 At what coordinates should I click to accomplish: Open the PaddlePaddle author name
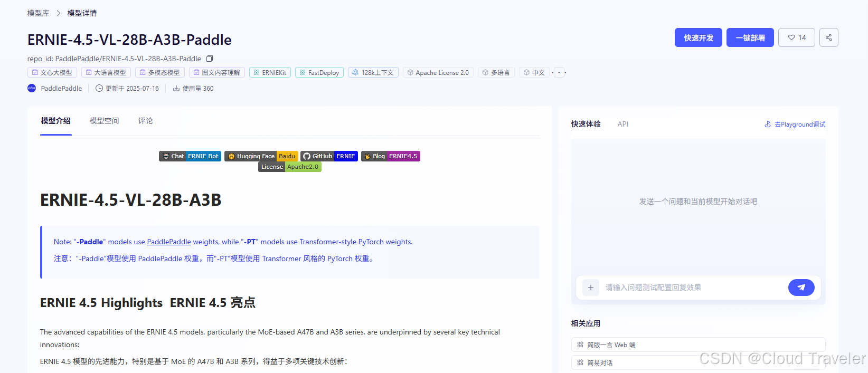[61, 88]
